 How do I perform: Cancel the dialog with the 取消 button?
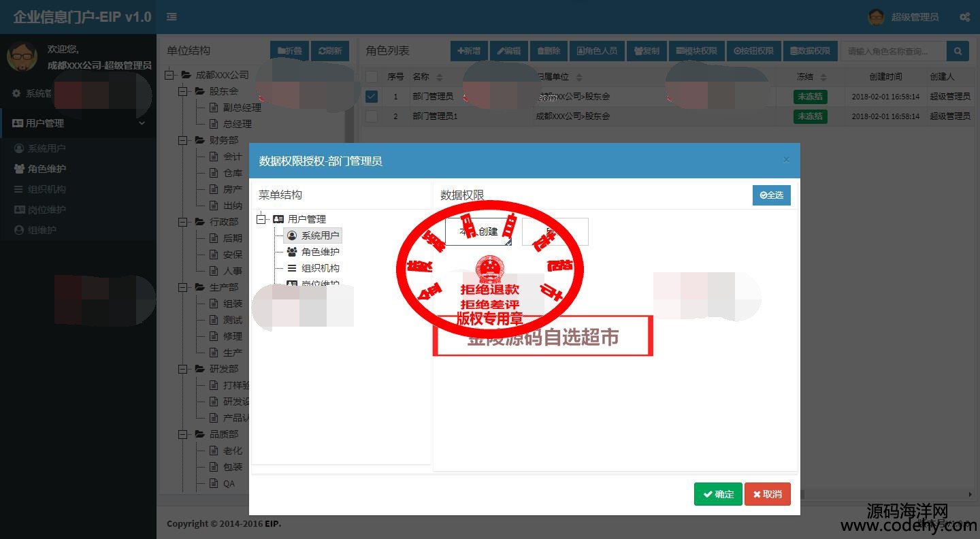[768, 494]
